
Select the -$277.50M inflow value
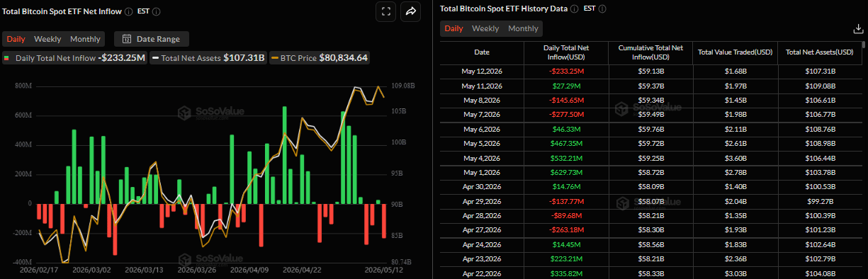point(565,115)
